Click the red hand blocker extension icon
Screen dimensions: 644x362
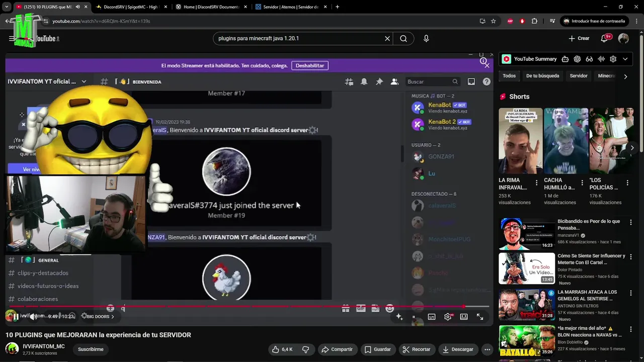522,21
